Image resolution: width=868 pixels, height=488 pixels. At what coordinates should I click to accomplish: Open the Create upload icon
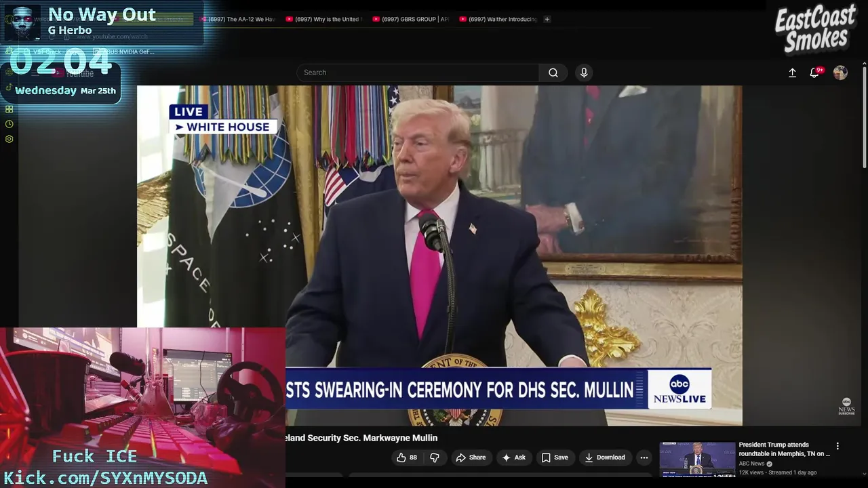point(792,73)
